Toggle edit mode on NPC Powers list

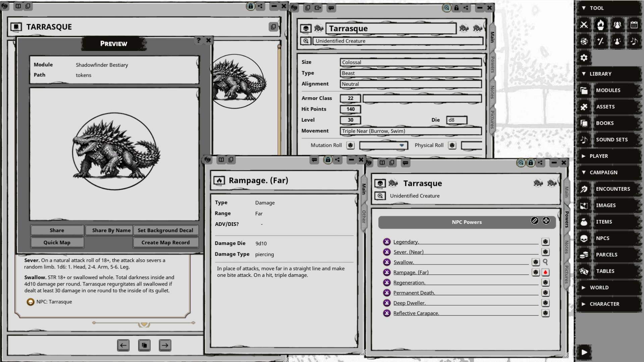point(535,221)
